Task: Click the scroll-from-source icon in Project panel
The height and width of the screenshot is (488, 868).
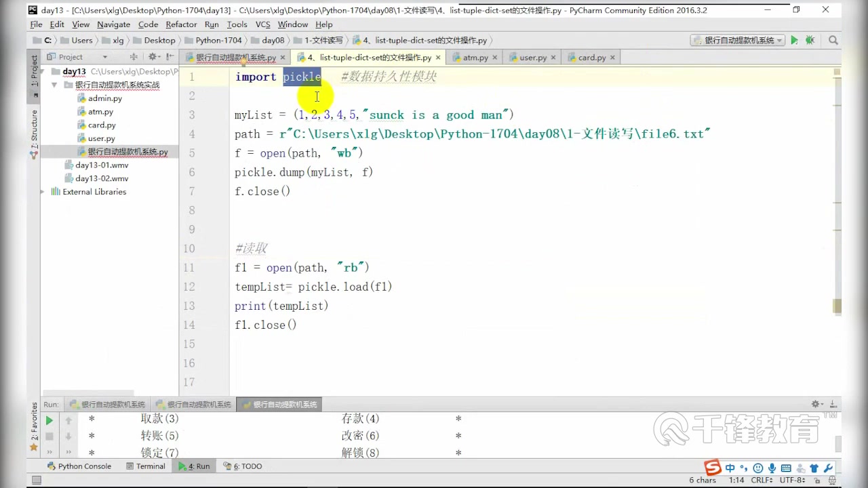Action: tap(134, 57)
